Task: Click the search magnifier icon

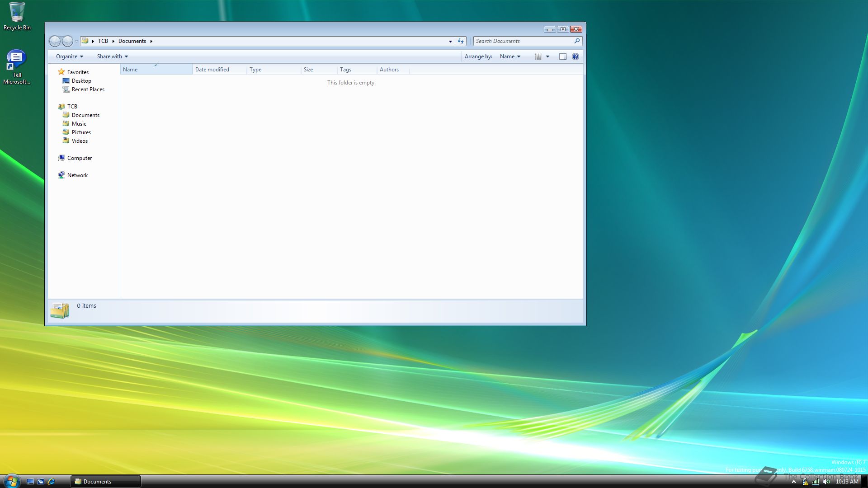Action: pyautogui.click(x=577, y=41)
